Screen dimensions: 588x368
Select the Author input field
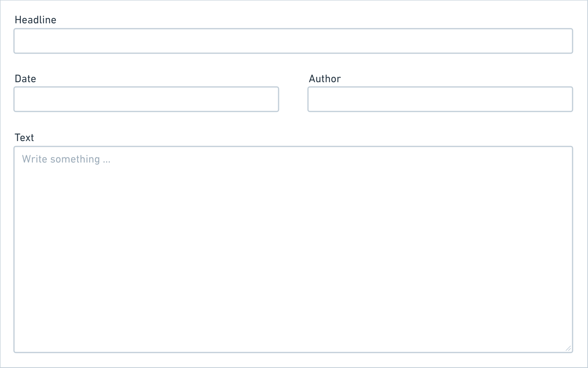440,99
